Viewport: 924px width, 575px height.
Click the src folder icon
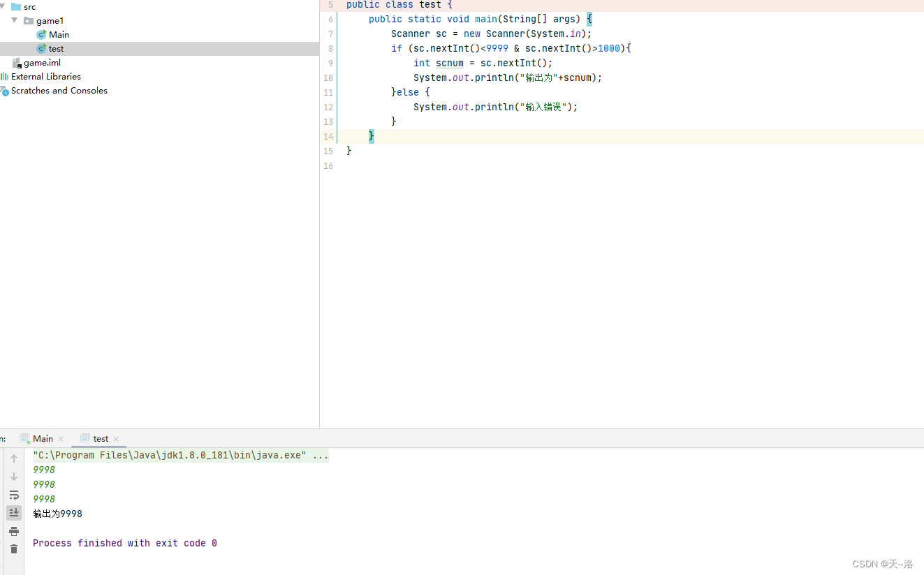click(x=16, y=6)
